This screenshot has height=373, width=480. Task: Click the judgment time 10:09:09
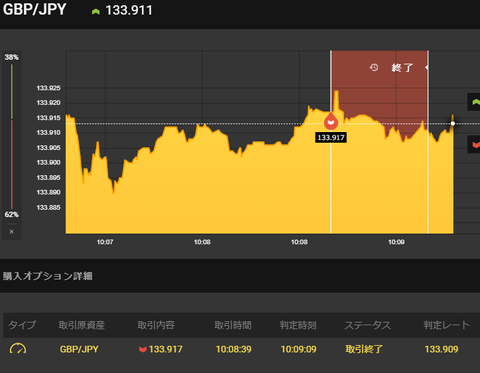[x=298, y=349]
